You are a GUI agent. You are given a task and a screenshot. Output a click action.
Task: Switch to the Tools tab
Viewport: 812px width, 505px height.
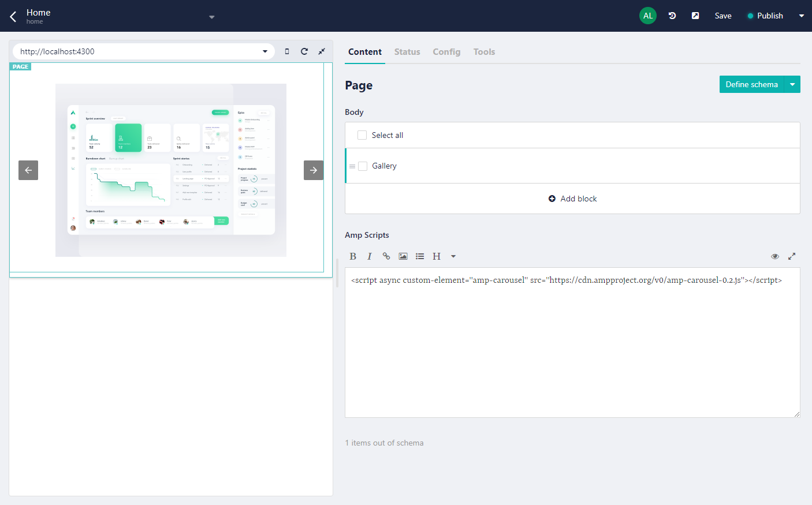tap(484, 52)
